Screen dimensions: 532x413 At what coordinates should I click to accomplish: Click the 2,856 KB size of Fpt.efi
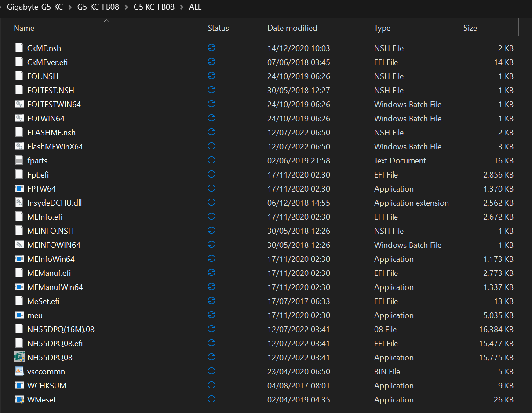tap(498, 174)
